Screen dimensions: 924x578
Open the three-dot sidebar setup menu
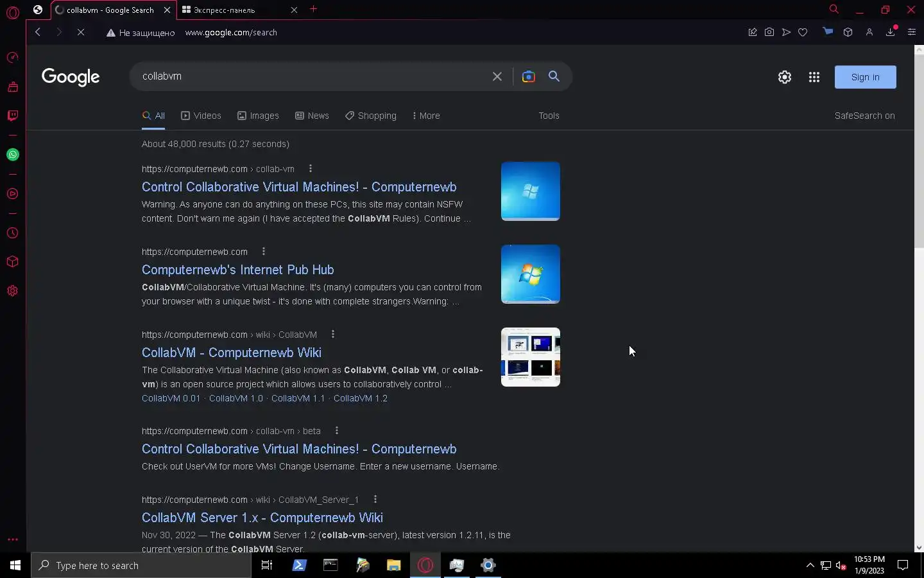point(12,539)
